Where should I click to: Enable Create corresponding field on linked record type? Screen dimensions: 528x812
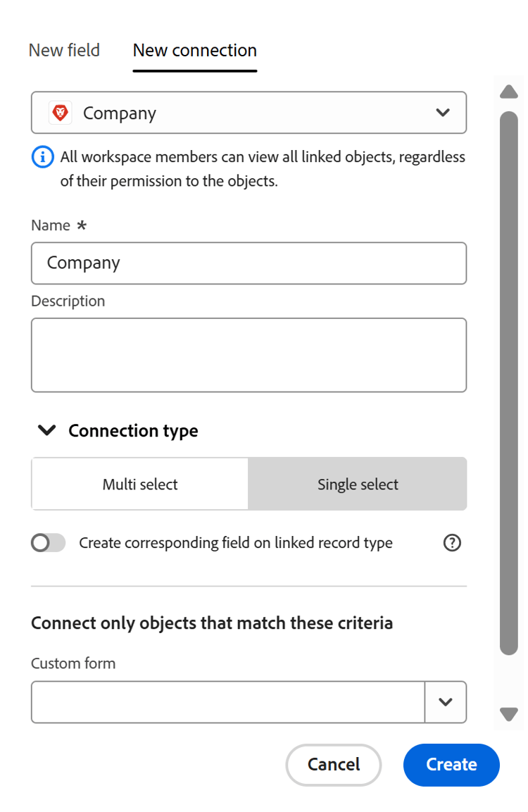click(x=48, y=542)
